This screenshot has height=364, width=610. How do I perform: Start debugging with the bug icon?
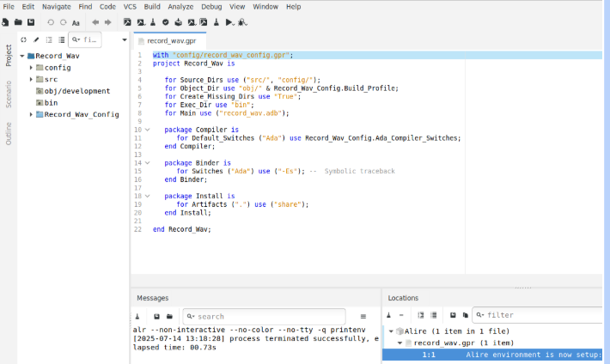click(242, 22)
